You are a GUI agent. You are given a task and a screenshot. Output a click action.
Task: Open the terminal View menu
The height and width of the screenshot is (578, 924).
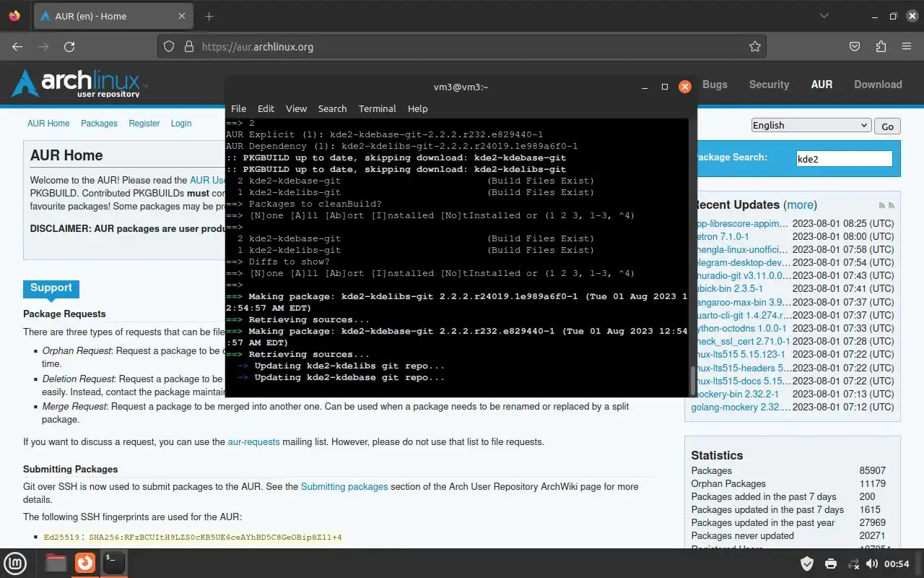296,108
